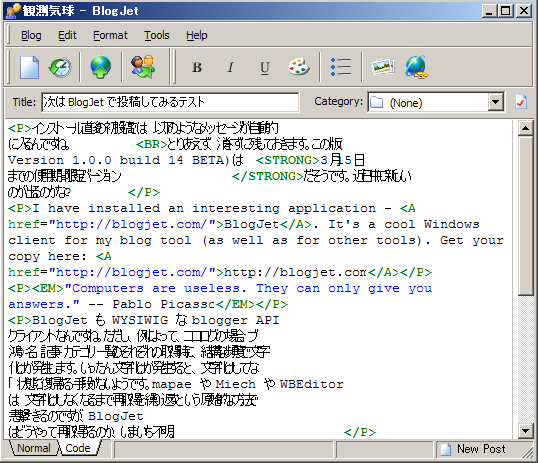Toggle bold formatting
This screenshot has height=463, width=538.
point(197,67)
